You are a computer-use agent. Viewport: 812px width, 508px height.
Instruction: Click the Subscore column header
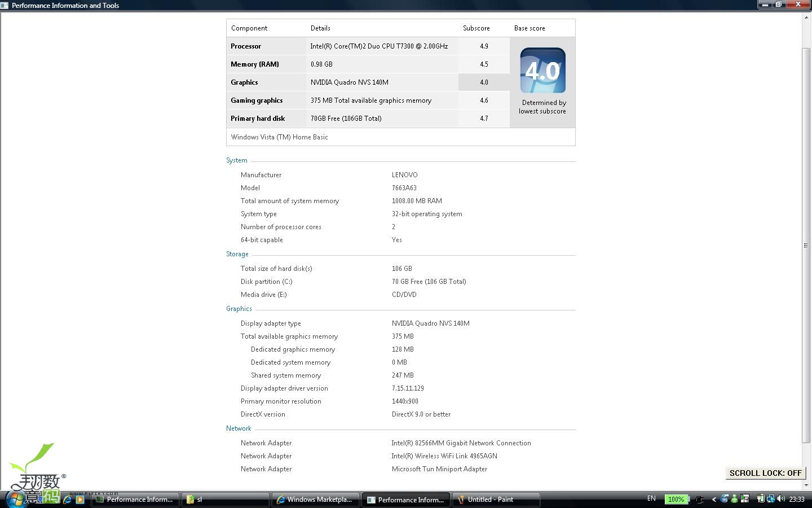coord(476,28)
